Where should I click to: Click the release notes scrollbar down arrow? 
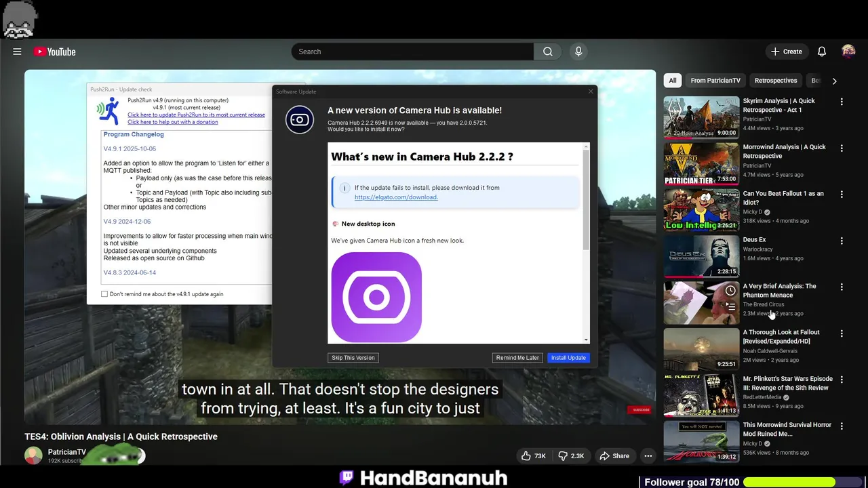click(x=586, y=340)
